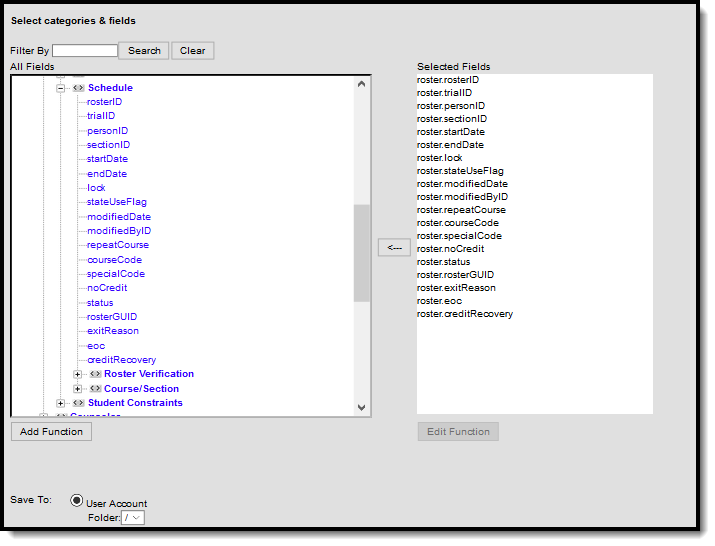
Task: Select roster.startDate in Selected Fields
Action: point(451,132)
